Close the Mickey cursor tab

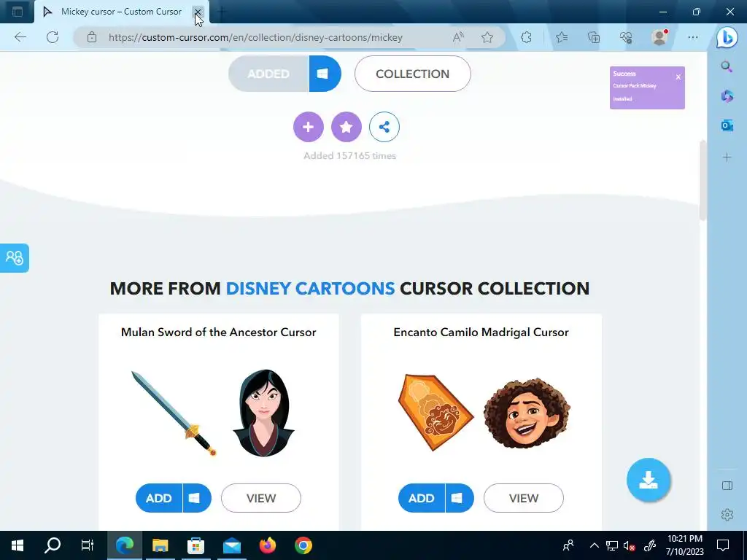click(198, 12)
